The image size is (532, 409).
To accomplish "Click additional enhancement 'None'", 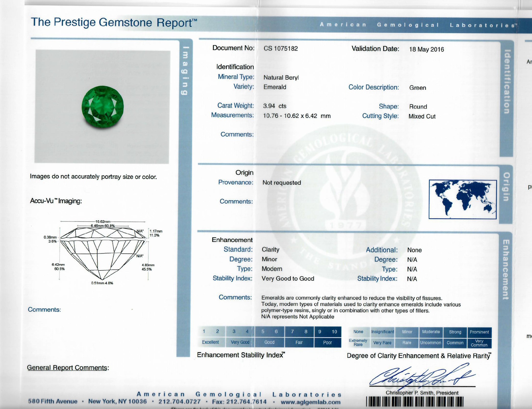I will [x=414, y=250].
